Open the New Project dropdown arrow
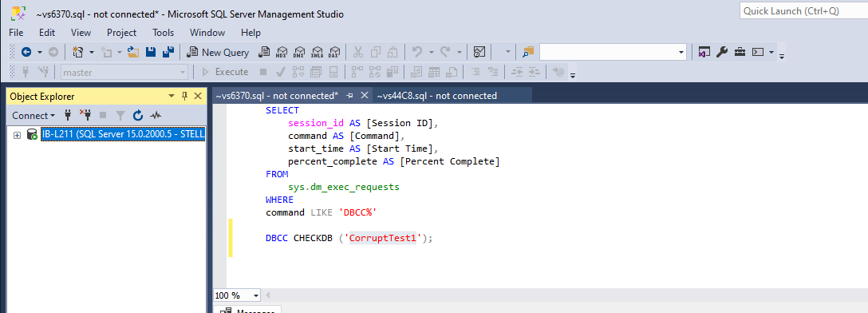868x313 pixels. (x=91, y=52)
